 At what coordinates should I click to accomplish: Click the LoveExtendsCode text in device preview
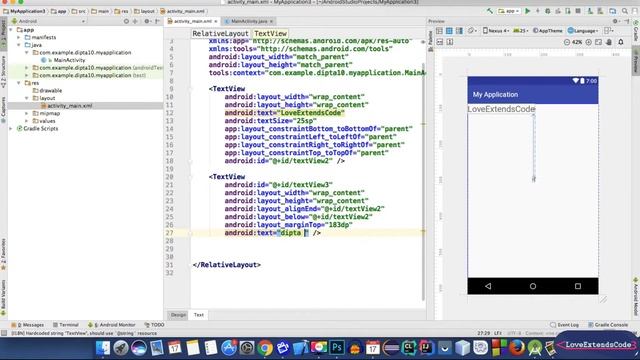click(501, 109)
